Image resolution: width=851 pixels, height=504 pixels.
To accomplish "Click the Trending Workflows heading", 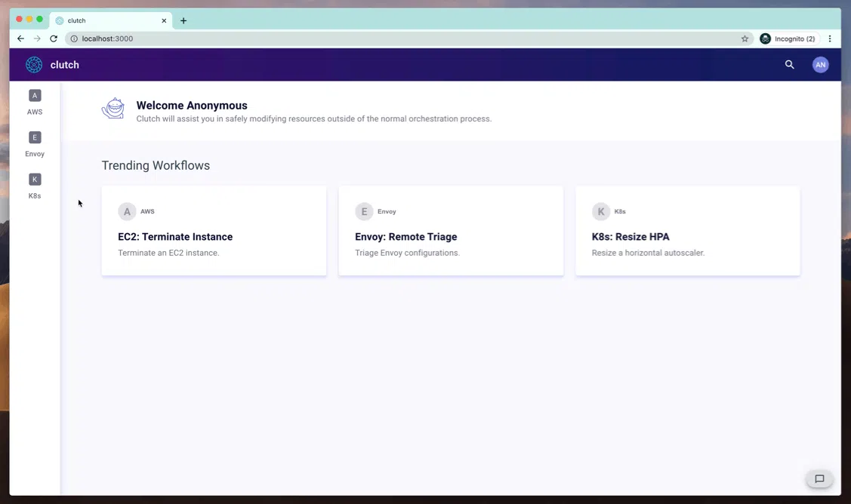I will [156, 165].
